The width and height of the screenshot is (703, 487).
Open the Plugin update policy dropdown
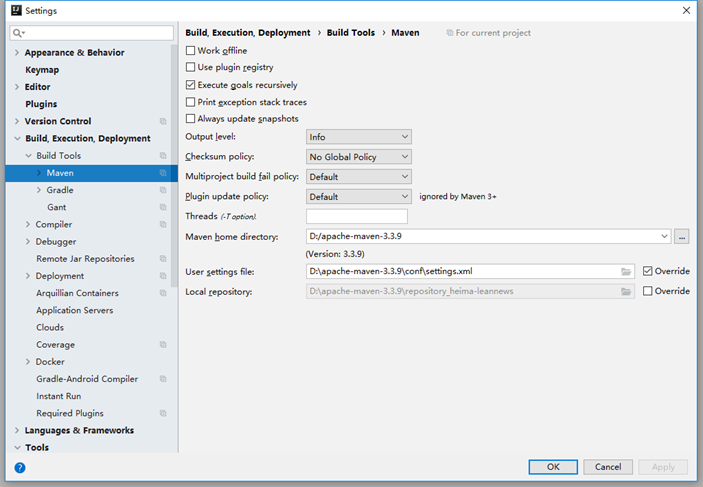tap(359, 196)
